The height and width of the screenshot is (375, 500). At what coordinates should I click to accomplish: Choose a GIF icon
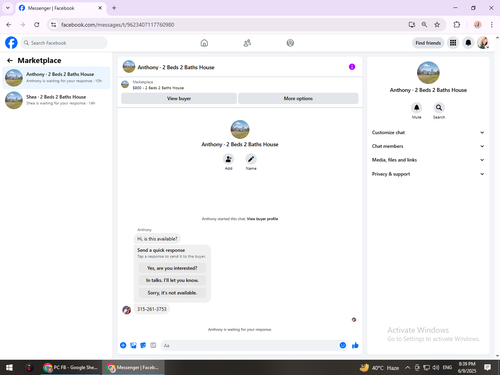coord(153,345)
